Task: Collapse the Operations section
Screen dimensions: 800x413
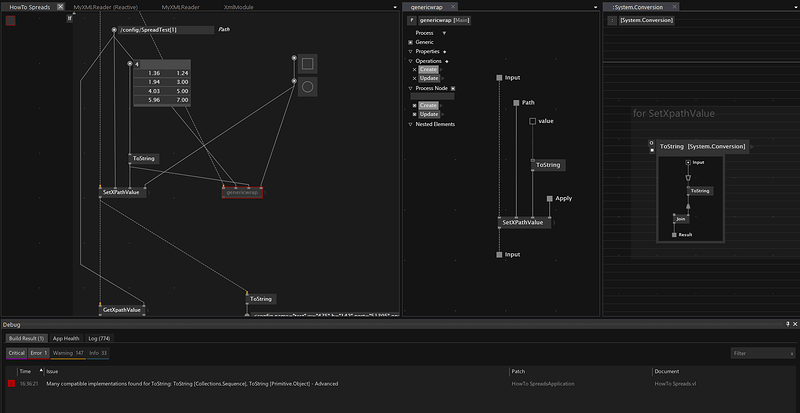Action: coord(410,61)
